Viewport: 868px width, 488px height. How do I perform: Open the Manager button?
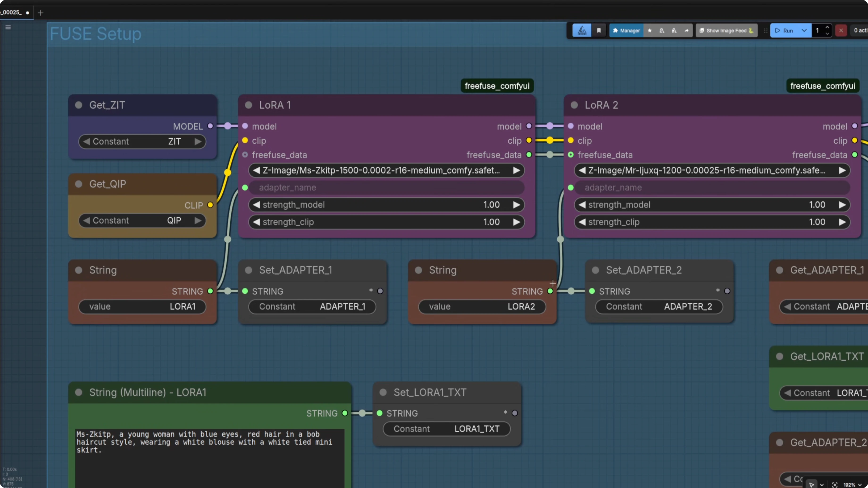[626, 30]
